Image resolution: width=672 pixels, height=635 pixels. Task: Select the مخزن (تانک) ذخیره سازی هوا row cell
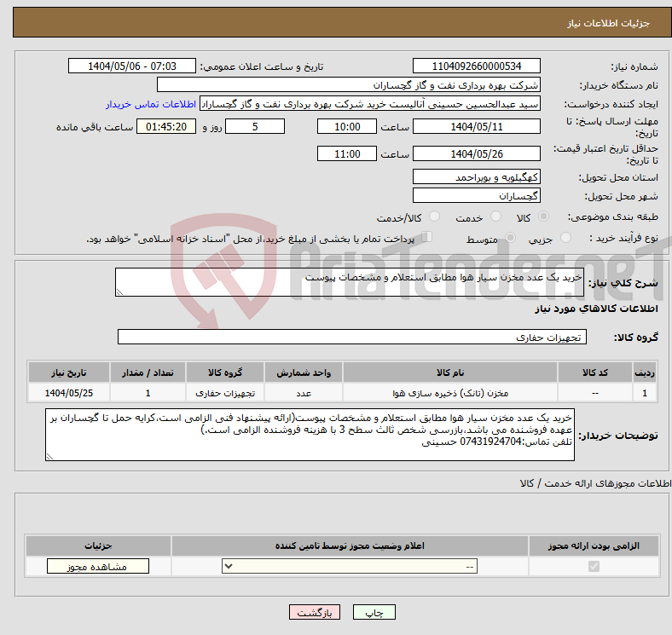(449, 393)
